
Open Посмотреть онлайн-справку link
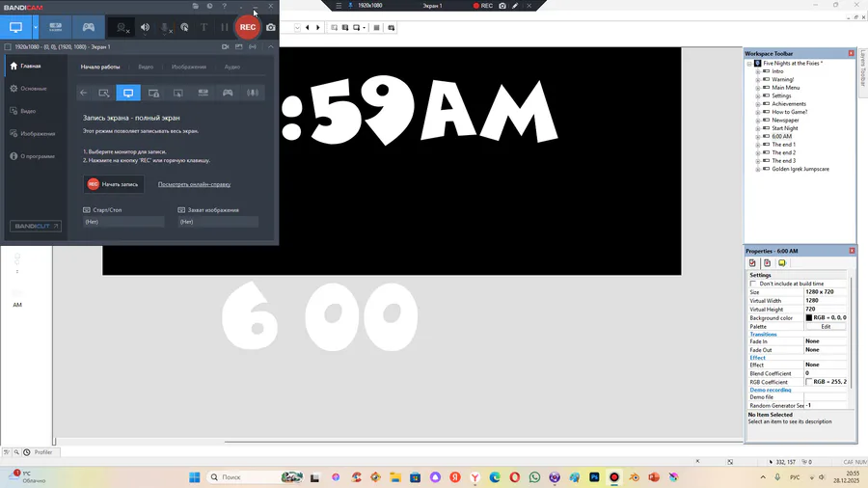click(x=194, y=184)
